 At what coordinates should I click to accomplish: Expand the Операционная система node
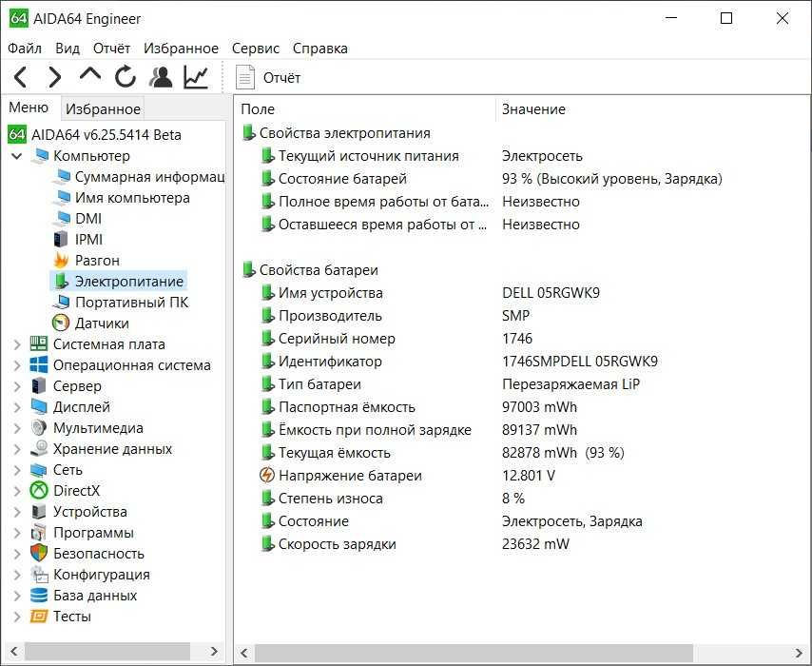pos(16,365)
